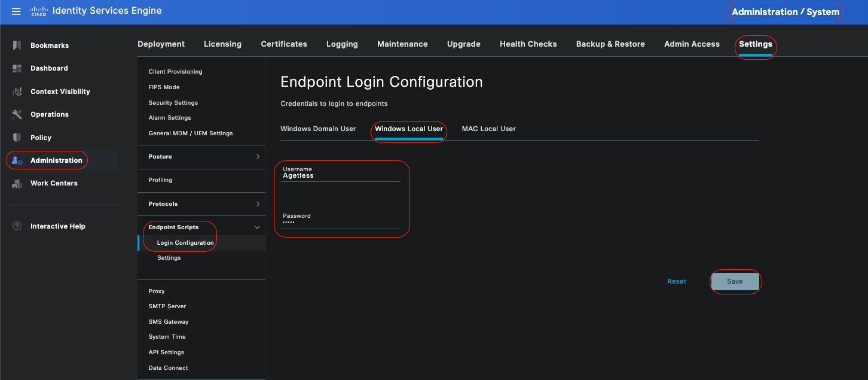Image resolution: width=868 pixels, height=380 pixels.
Task: Open the Logging tab
Action: (x=342, y=44)
